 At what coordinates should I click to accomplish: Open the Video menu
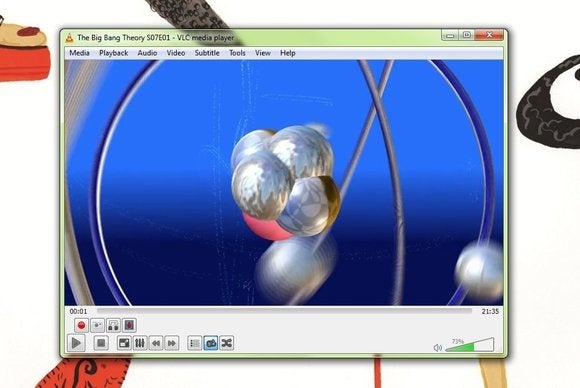click(176, 53)
